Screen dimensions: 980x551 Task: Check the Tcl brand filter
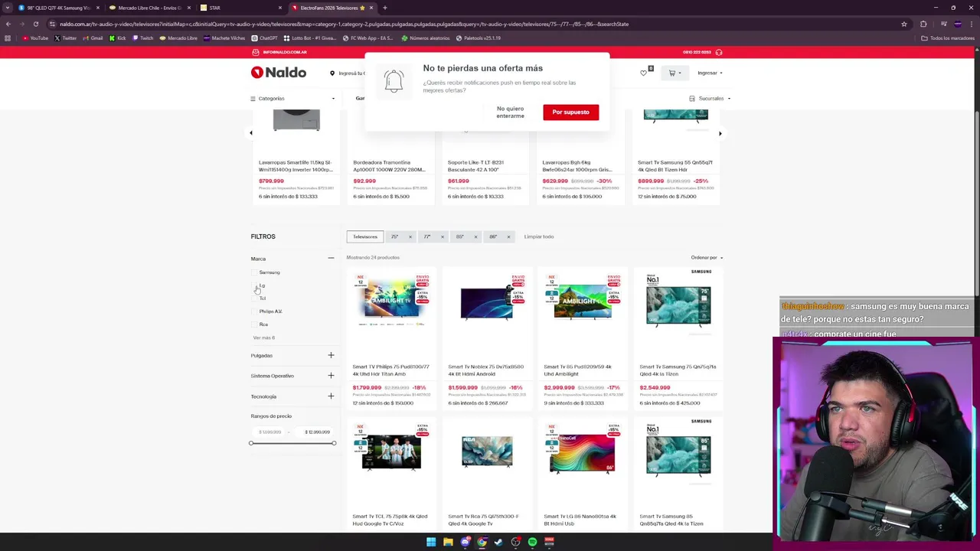(x=255, y=298)
